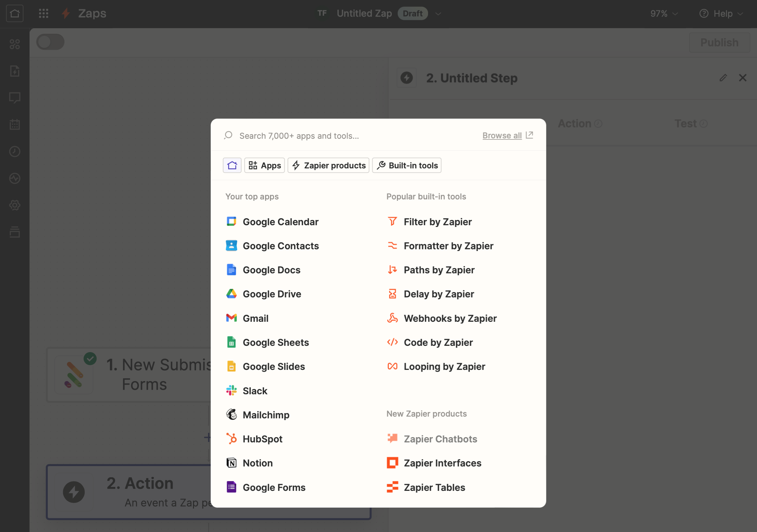Choose the Code by Zapier icon
757x532 pixels.
(392, 342)
